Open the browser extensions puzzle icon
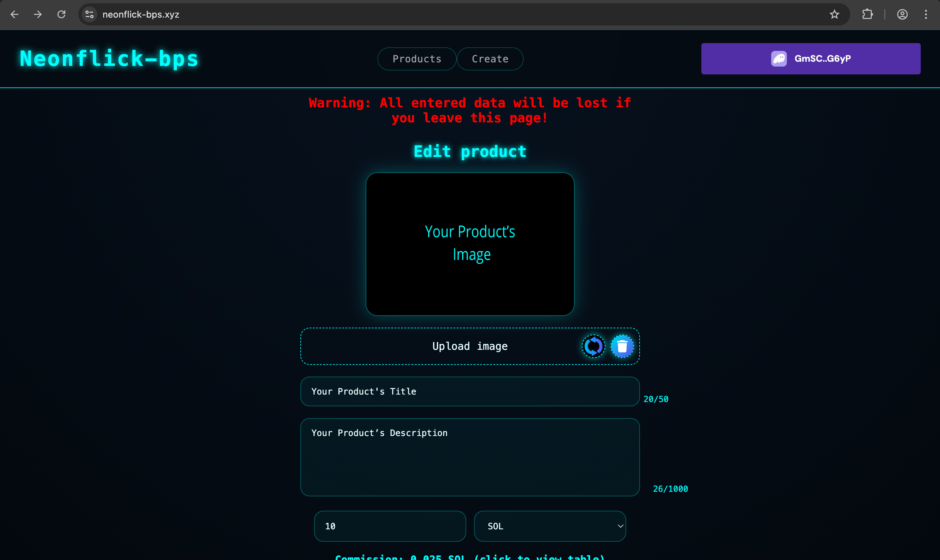Image resolution: width=940 pixels, height=560 pixels. click(867, 14)
